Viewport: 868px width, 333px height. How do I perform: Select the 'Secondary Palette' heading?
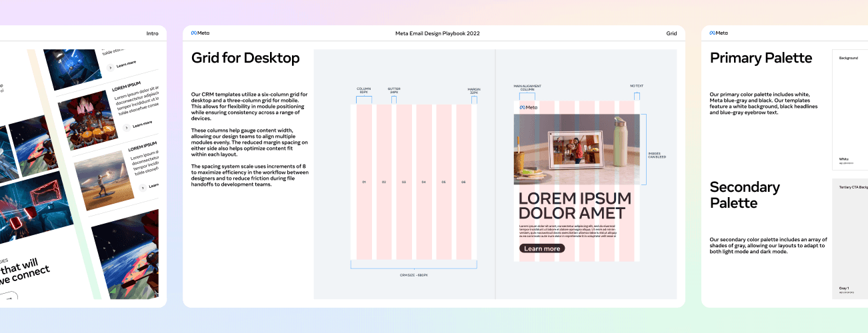point(745,194)
